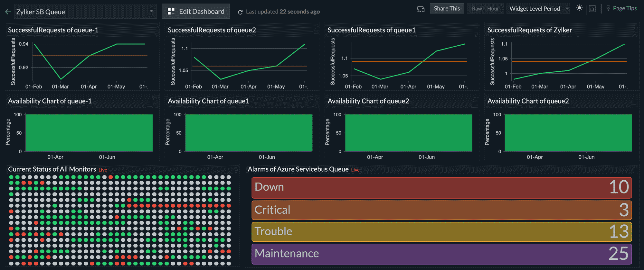
Task: Click the grid icon in Edit Dashboard
Action: click(171, 12)
